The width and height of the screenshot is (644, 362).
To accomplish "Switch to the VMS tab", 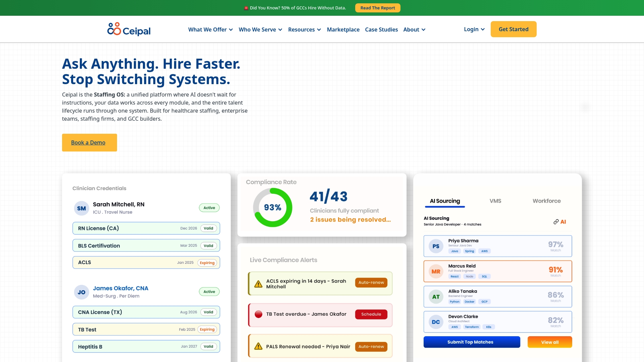I will coord(495,201).
